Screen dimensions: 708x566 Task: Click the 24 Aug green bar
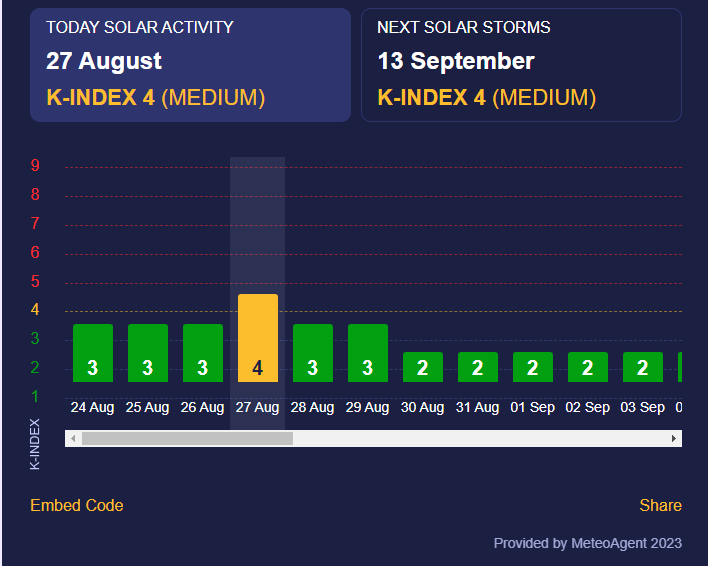[93, 353]
